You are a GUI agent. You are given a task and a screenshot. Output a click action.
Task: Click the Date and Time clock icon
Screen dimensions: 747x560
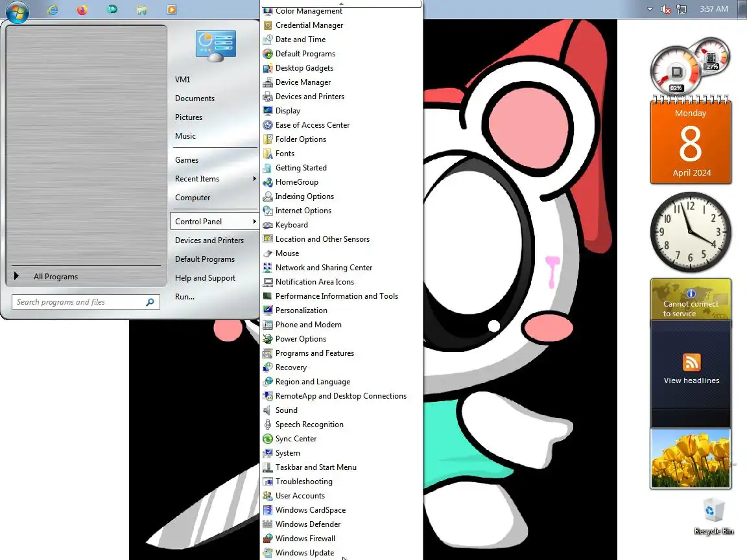pyautogui.click(x=268, y=40)
